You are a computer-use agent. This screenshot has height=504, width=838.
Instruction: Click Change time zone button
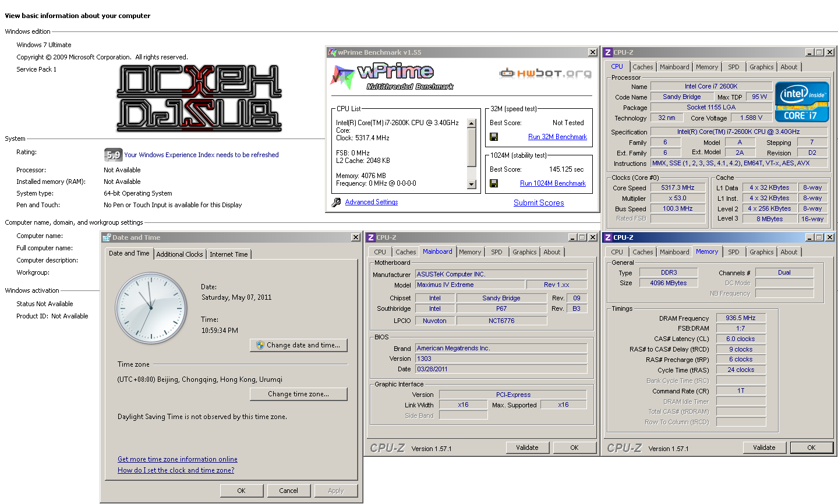(299, 394)
